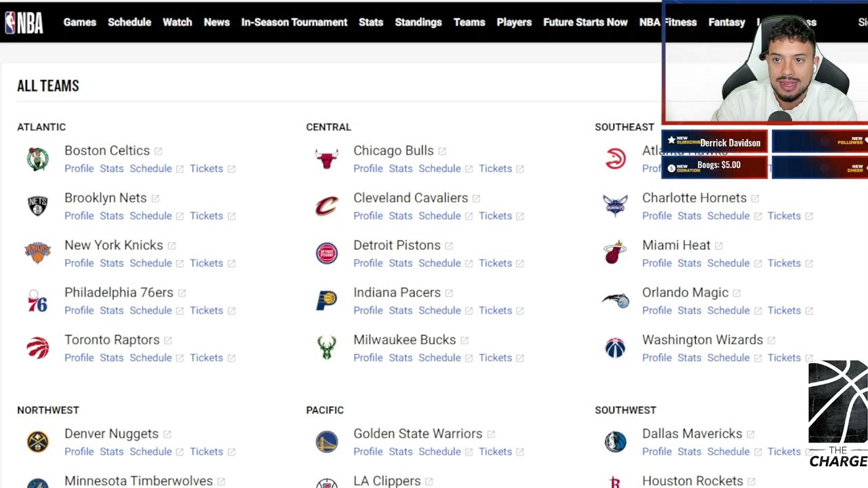
Task: View Miami Heat Schedule
Action: pyautogui.click(x=728, y=263)
